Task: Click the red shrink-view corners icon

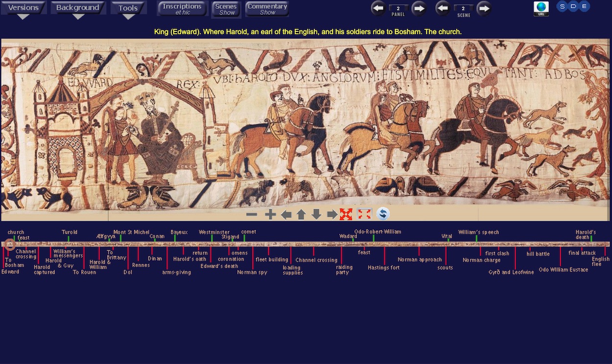Action: [x=364, y=214]
